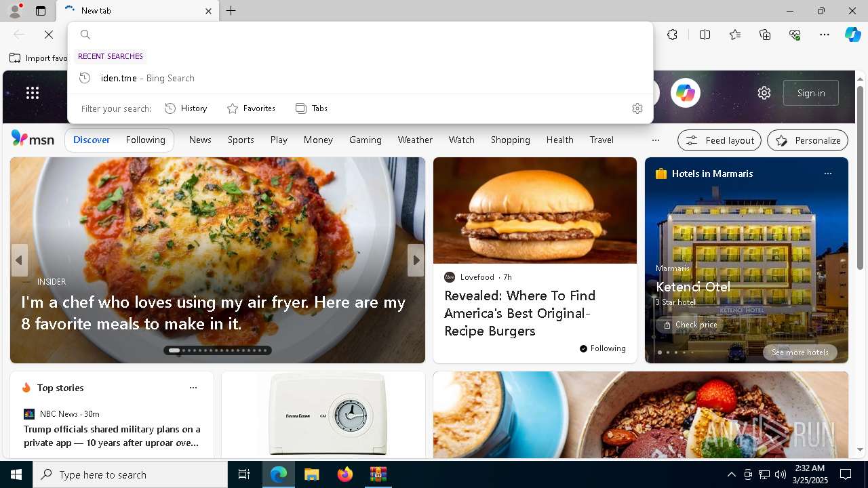Open the Shopping category
This screenshot has width=868, height=488.
pyautogui.click(x=510, y=140)
